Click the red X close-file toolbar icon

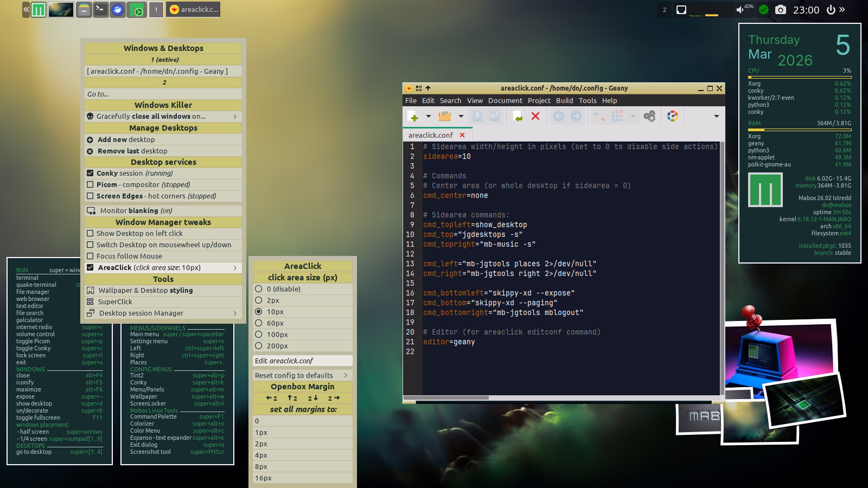click(x=535, y=116)
